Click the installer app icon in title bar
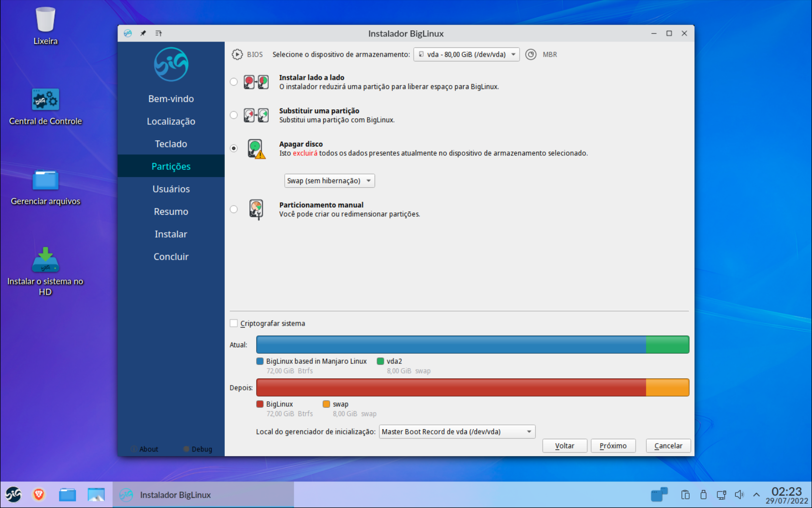 pos(128,33)
